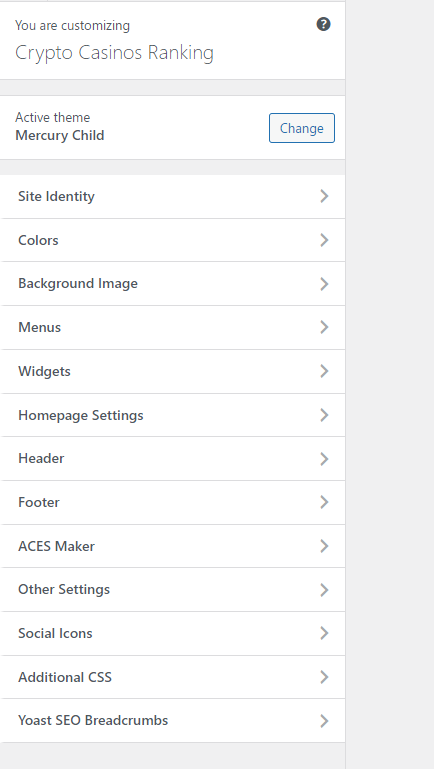Click the arrow icon for Additional CSS
This screenshot has width=434, height=769.
click(324, 677)
